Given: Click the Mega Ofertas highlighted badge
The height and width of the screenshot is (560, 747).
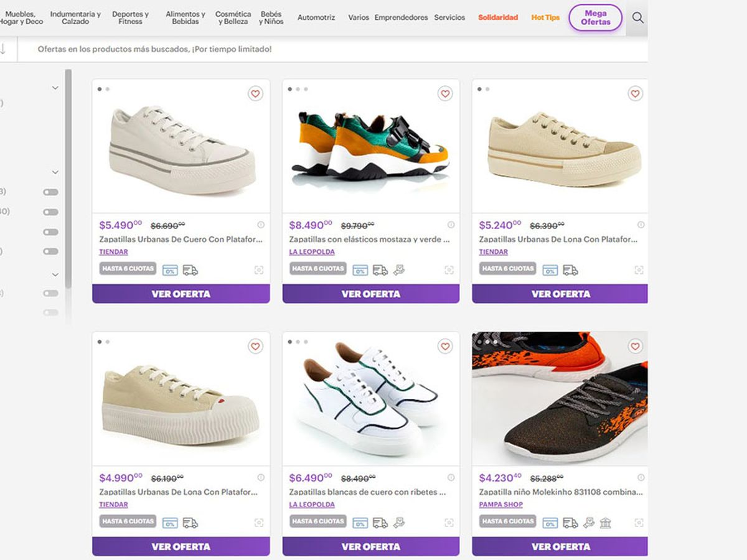Looking at the screenshot, I should pyautogui.click(x=595, y=18).
